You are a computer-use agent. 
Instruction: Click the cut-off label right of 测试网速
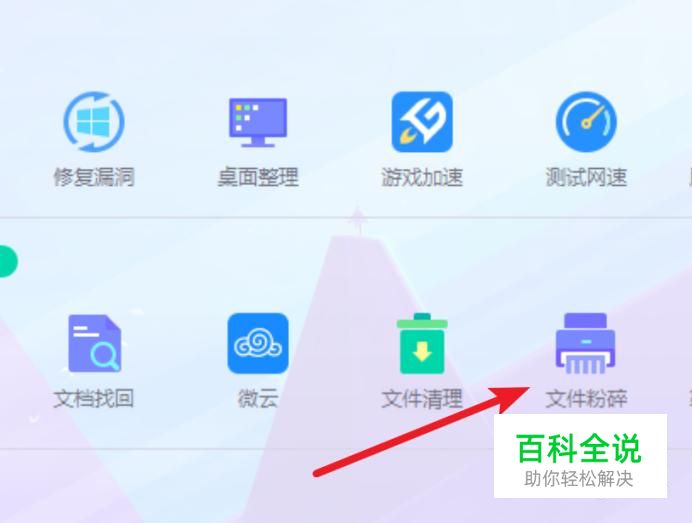tap(690, 177)
